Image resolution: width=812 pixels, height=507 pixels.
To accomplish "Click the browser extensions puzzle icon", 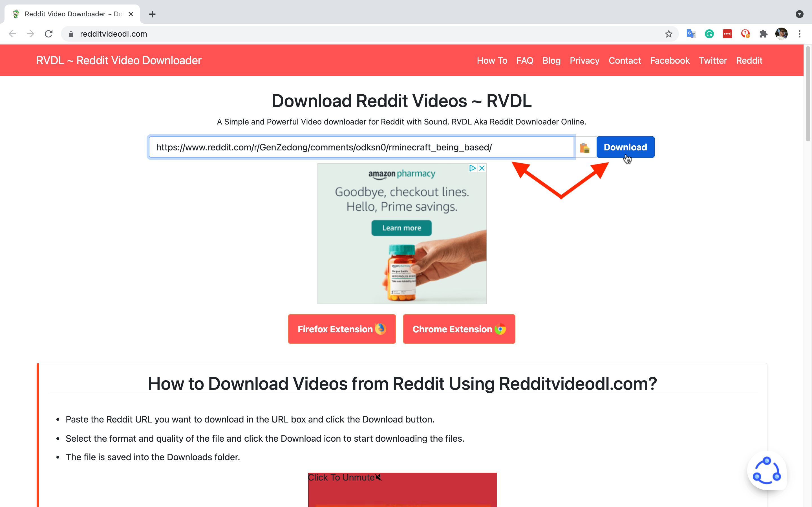I will (764, 34).
